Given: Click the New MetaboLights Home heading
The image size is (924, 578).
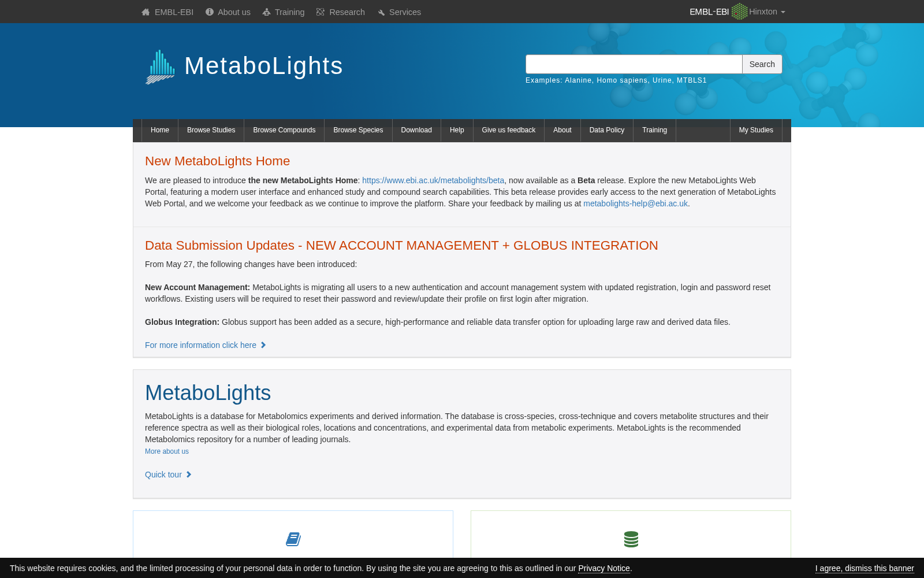Looking at the screenshot, I should tap(217, 161).
